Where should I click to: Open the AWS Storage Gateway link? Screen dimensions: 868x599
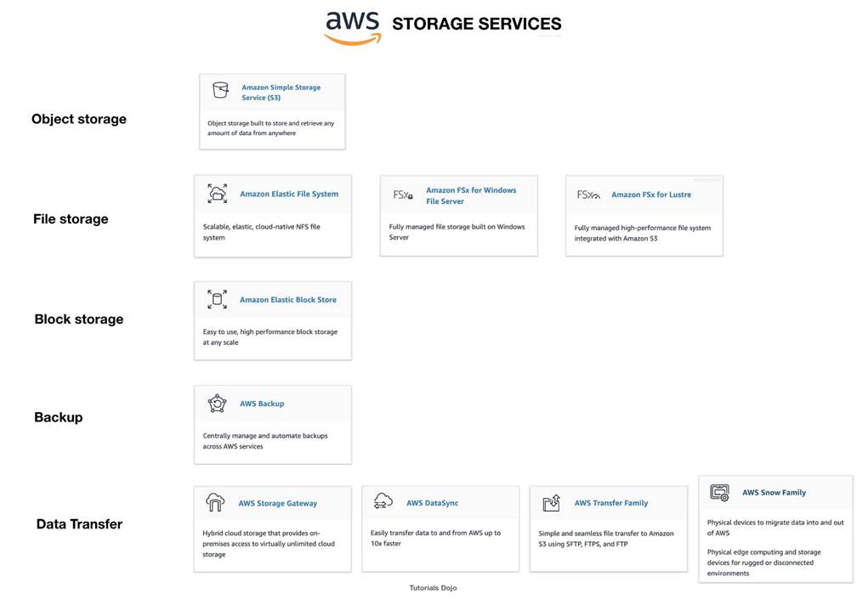coord(277,503)
